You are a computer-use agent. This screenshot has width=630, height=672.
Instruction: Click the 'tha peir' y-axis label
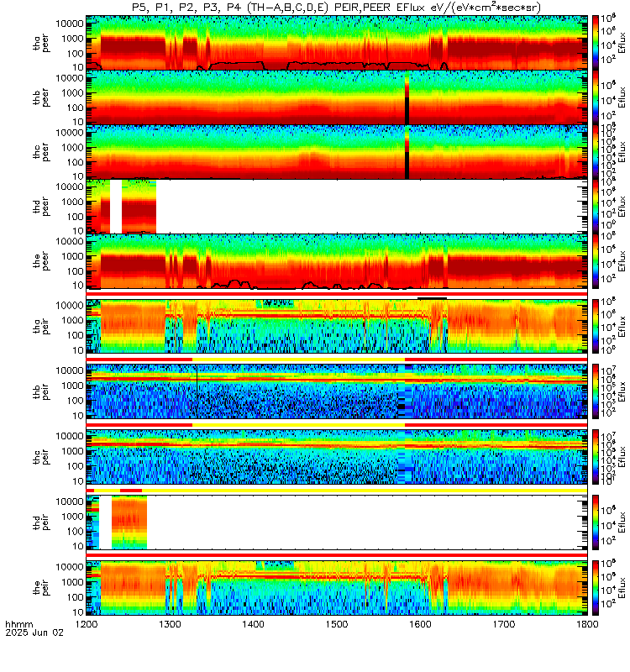(41, 327)
